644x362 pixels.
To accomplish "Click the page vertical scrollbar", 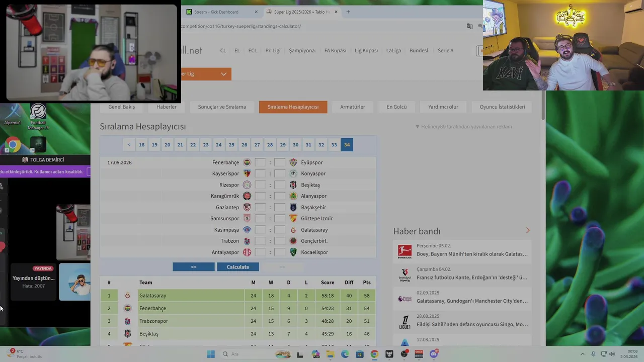I will click(x=543, y=106).
